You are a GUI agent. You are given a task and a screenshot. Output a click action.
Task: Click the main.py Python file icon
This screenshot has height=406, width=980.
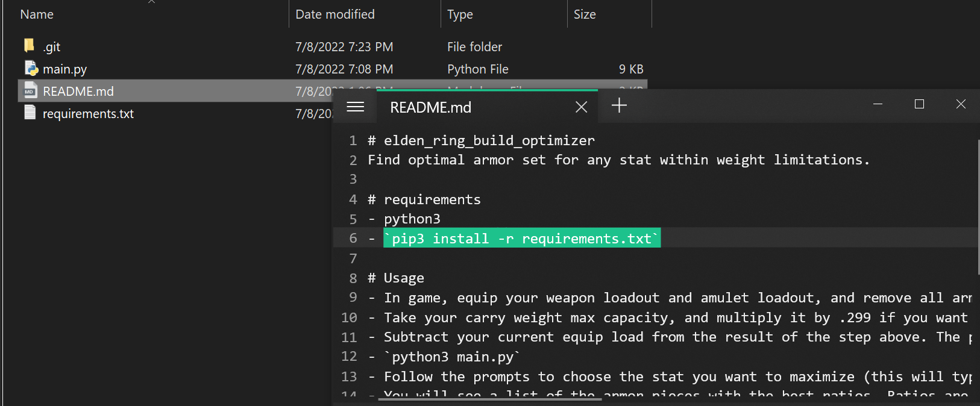click(31, 68)
